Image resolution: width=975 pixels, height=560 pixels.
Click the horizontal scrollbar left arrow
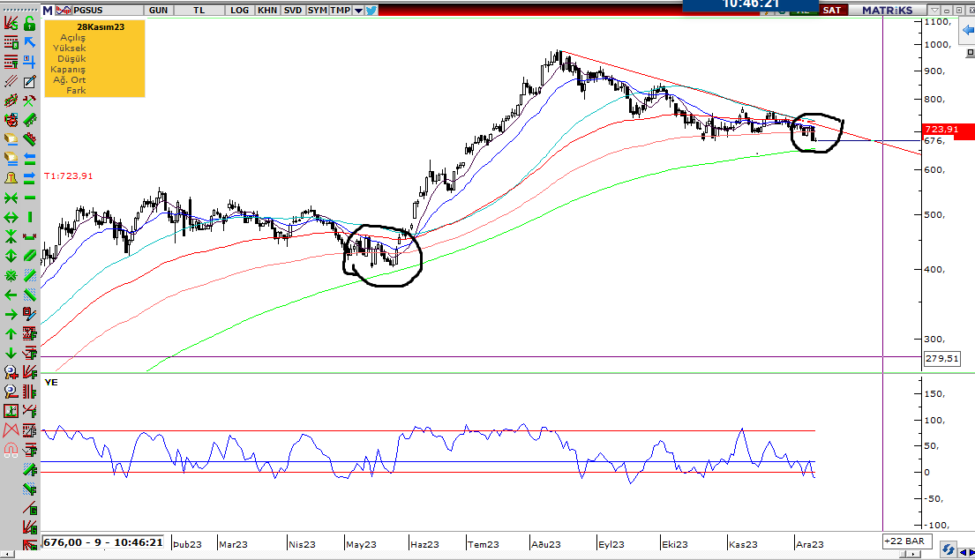[6, 554]
